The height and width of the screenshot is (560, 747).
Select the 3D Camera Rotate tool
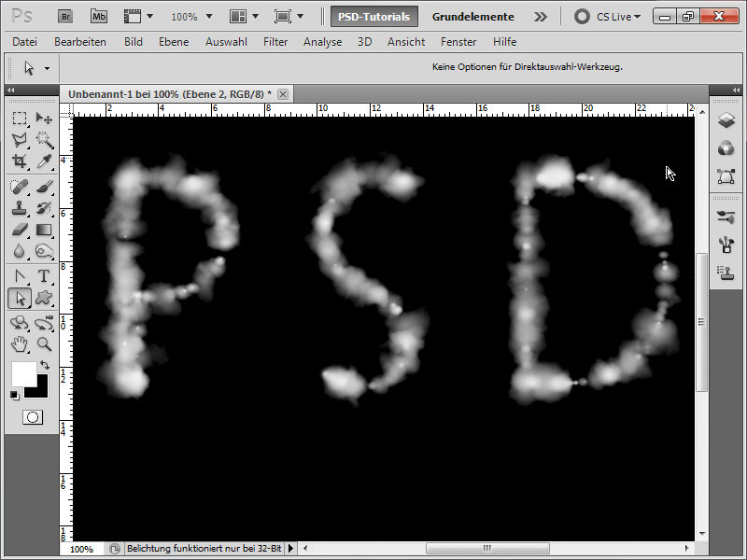(44, 323)
